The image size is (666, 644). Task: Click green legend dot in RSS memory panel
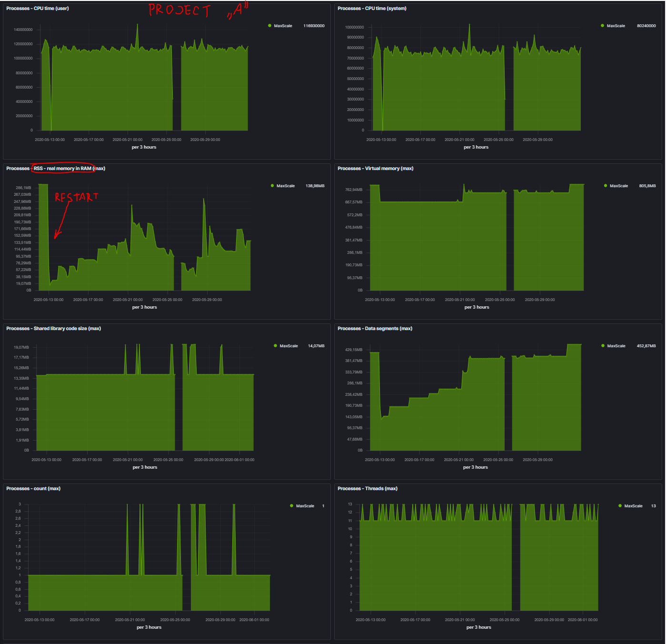(272, 186)
